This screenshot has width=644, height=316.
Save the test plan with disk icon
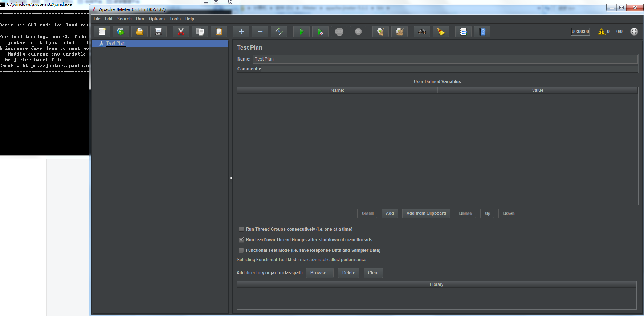coord(159,32)
